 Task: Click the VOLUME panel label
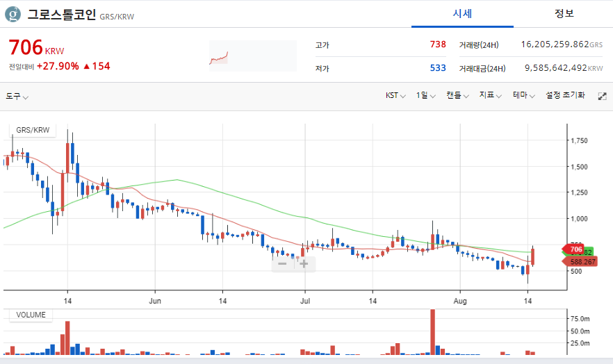click(31, 315)
